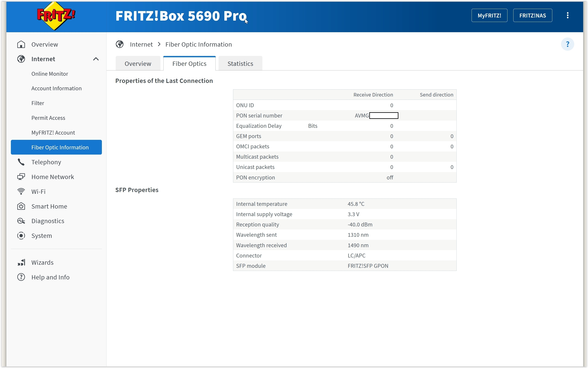The height and width of the screenshot is (368, 588).
Task: Click the Connector value LC/APC
Action: (x=356, y=255)
